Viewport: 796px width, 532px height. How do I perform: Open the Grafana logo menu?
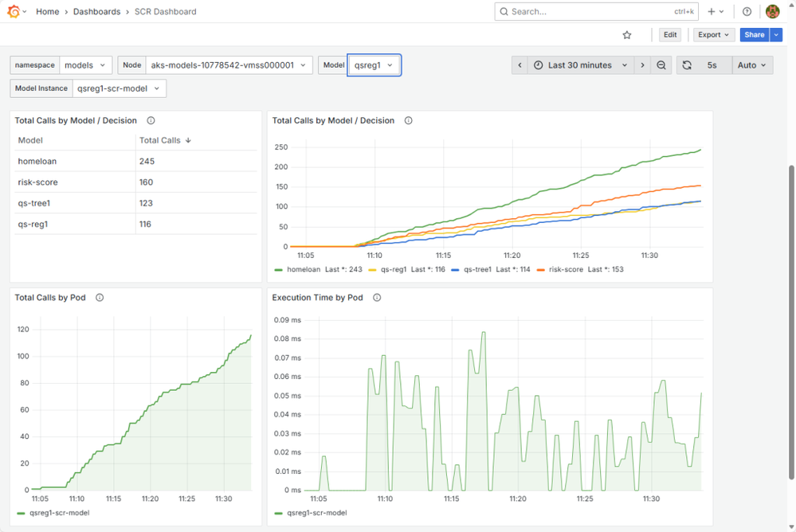tap(14, 11)
